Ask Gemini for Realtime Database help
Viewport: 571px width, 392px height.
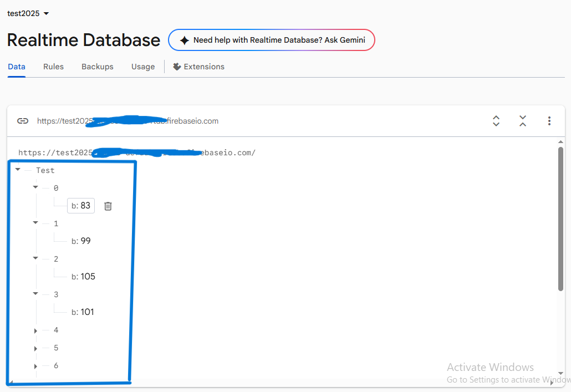(x=272, y=40)
